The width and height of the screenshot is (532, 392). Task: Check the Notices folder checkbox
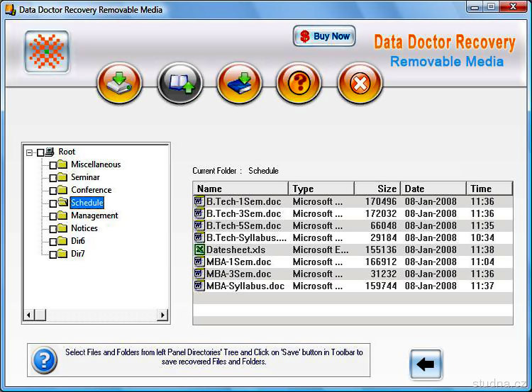click(x=53, y=229)
